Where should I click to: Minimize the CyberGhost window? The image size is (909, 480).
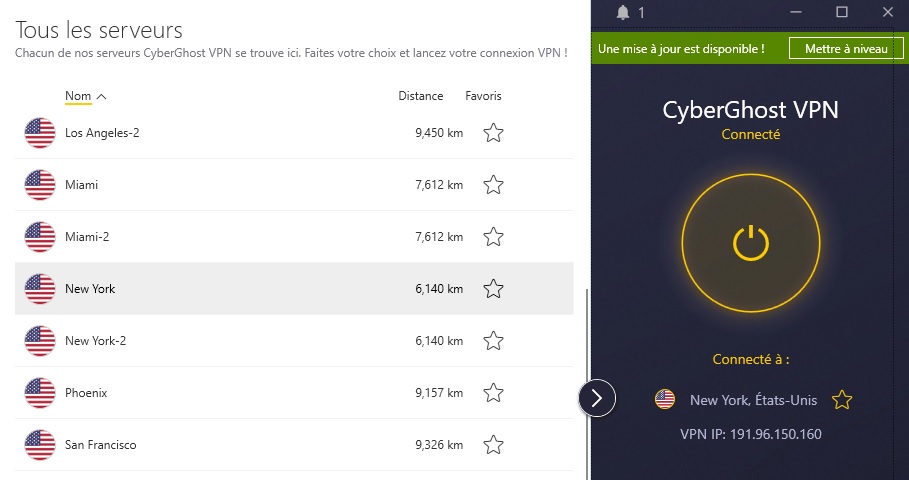pos(796,12)
